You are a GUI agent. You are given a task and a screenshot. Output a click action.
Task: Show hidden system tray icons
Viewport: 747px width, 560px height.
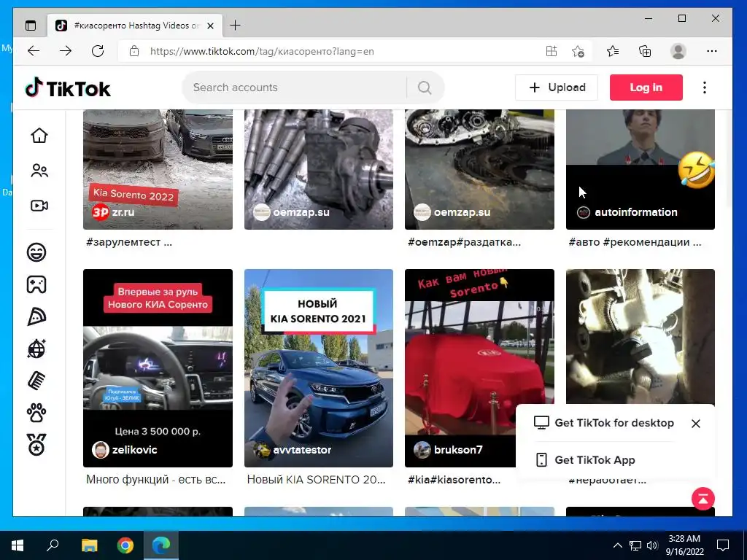(x=617, y=545)
